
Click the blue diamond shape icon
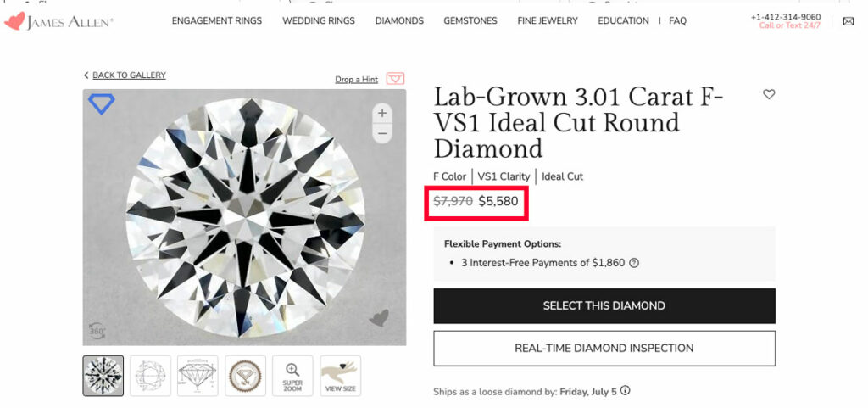tap(102, 103)
